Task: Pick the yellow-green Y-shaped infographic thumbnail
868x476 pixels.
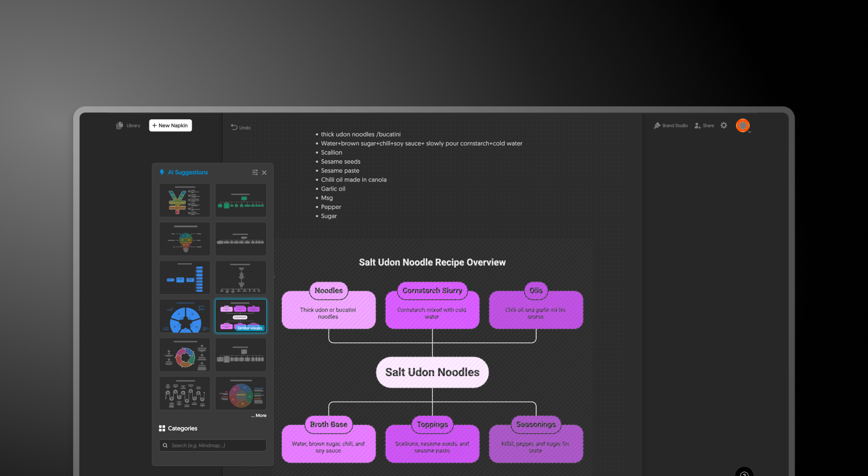Action: (185, 200)
